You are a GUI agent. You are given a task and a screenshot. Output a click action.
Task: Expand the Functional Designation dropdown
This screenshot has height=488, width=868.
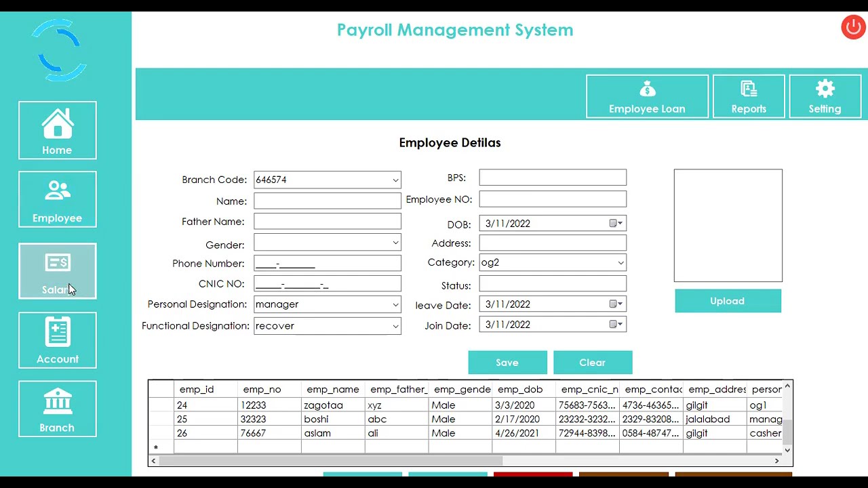pos(395,326)
